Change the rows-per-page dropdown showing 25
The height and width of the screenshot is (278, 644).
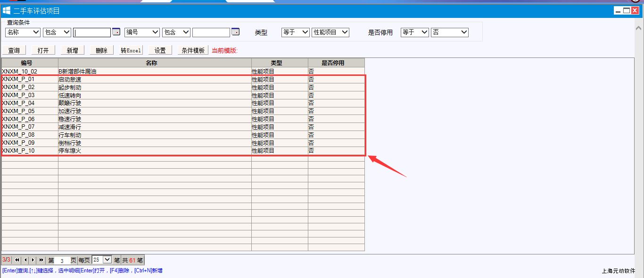coord(102,260)
